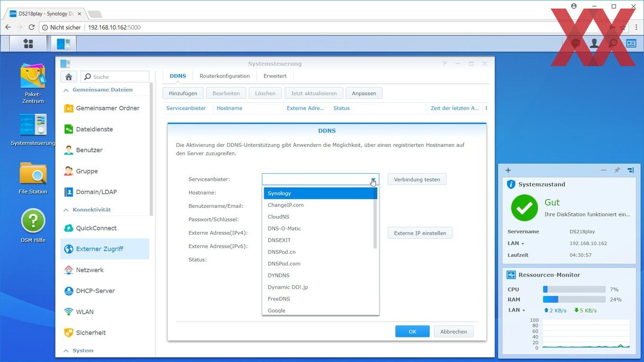The image size is (644, 362).
Task: Click the Hinzufügen button
Action: (183, 93)
